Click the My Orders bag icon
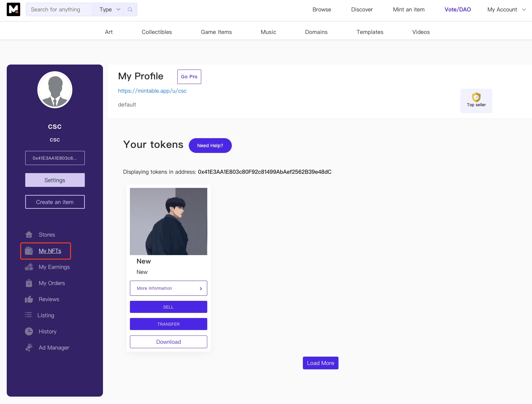 (29, 283)
